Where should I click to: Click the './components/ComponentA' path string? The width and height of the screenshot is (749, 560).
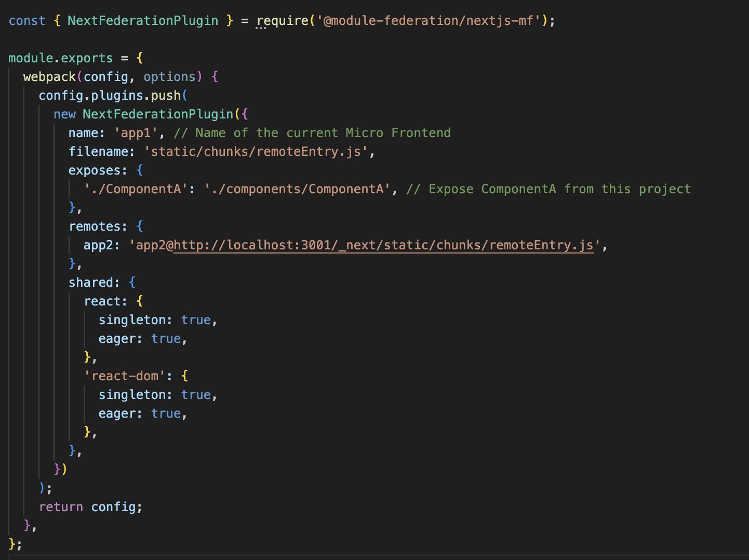(x=297, y=189)
